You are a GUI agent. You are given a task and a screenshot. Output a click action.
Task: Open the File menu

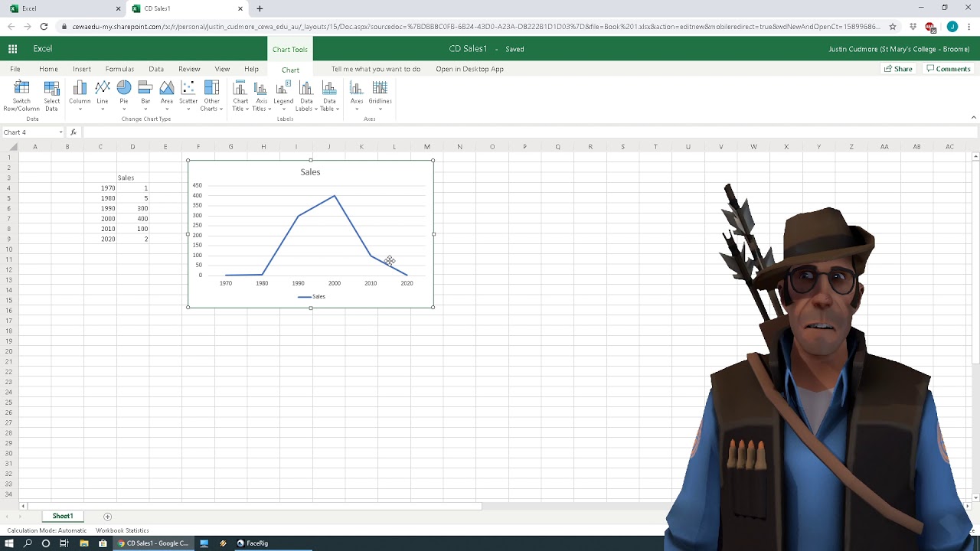(15, 69)
